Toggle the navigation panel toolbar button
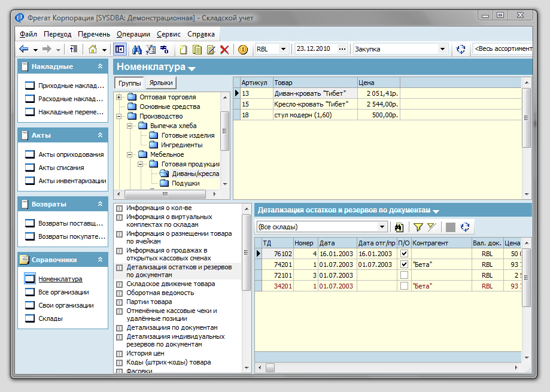 (120, 50)
